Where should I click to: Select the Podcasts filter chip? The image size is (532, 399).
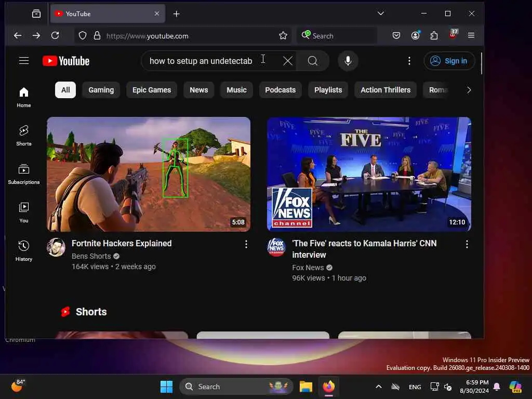[280, 90]
